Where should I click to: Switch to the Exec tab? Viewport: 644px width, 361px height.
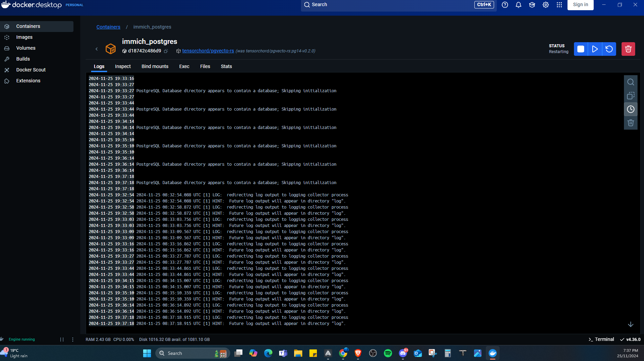click(x=184, y=66)
